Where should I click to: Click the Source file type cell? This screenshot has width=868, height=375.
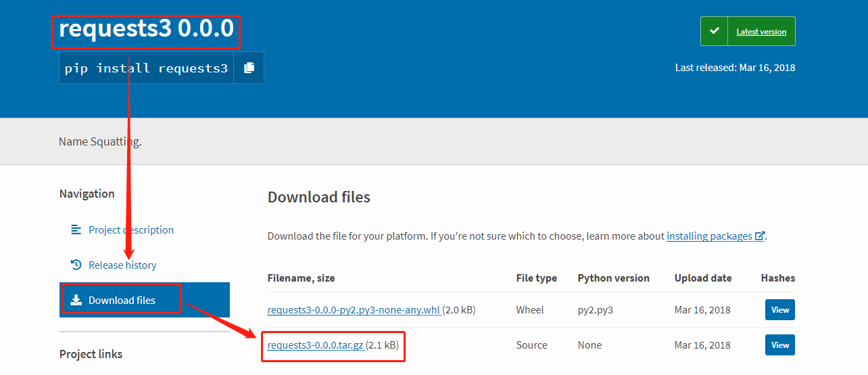[x=532, y=345]
